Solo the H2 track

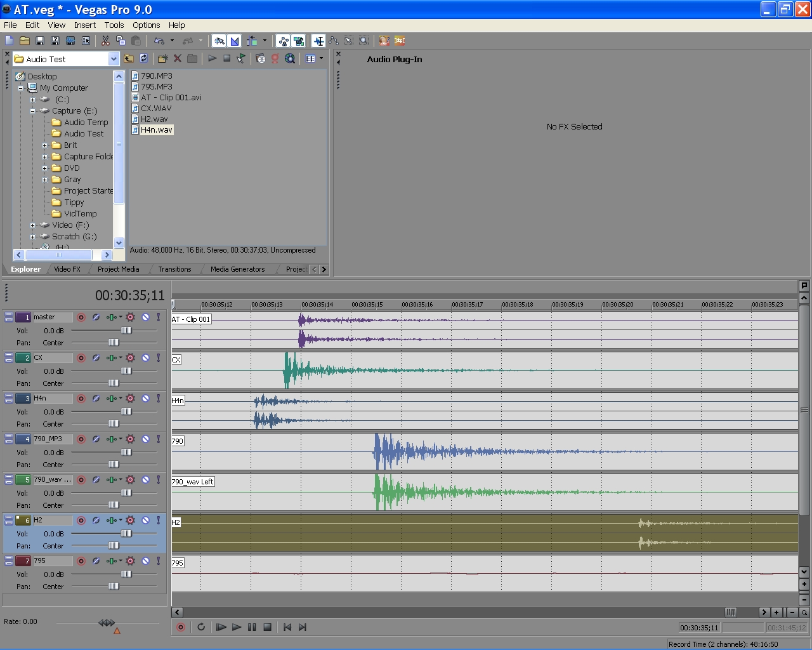[x=158, y=521]
